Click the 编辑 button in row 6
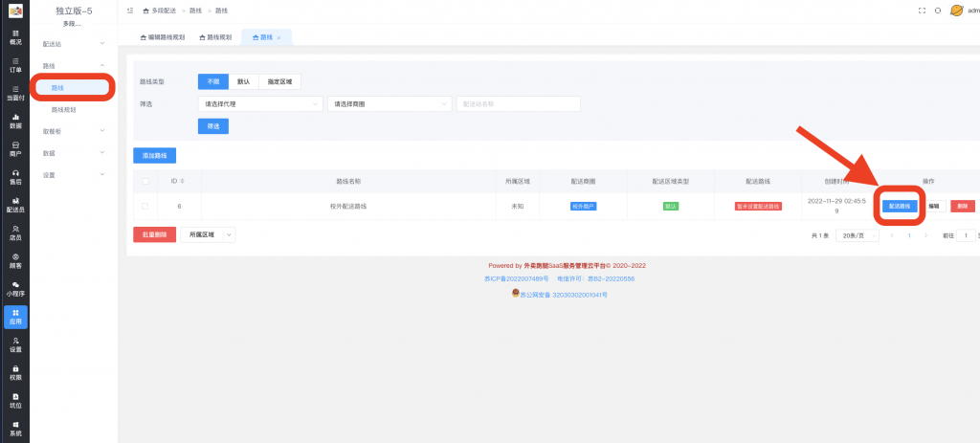The width and height of the screenshot is (980, 443). 934,206
